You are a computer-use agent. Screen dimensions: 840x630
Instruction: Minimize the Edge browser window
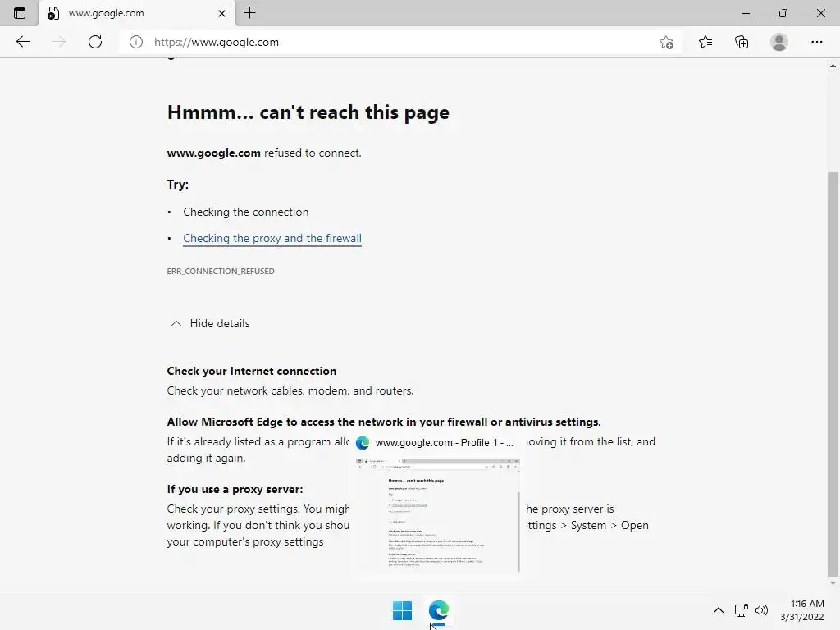[x=745, y=13]
